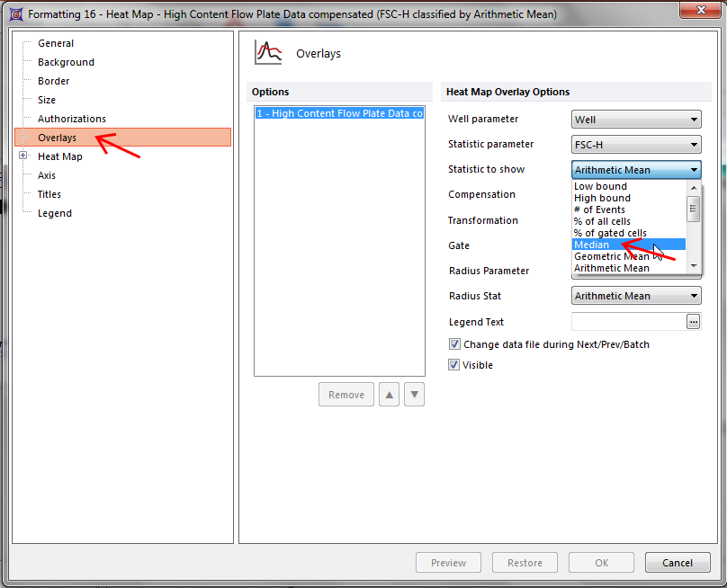Viewport: 727px width, 588px height.
Task: Choose Geometric Mean in the list
Action: point(612,256)
